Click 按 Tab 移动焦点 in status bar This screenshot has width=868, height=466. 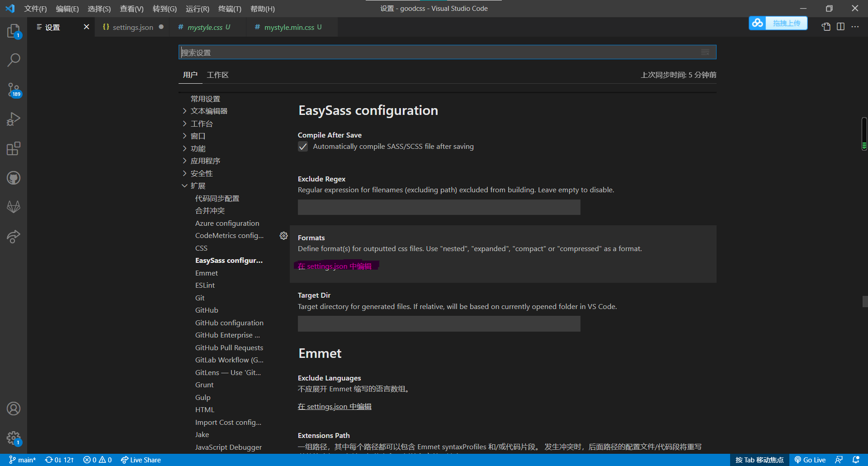click(x=759, y=460)
